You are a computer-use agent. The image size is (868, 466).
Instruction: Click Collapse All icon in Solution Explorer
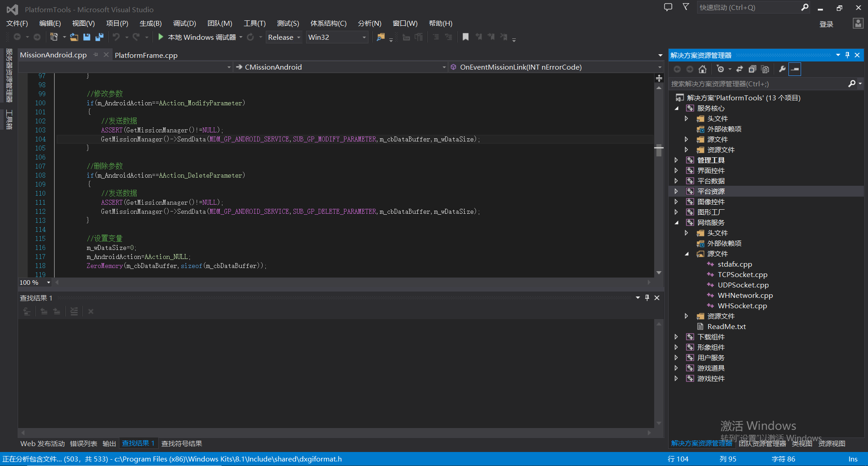coord(752,69)
